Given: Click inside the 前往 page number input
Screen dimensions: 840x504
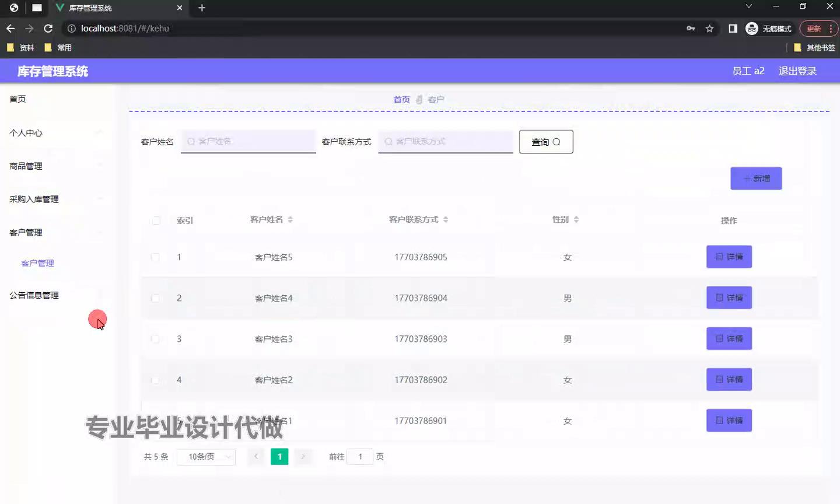Looking at the screenshot, I should [360, 457].
